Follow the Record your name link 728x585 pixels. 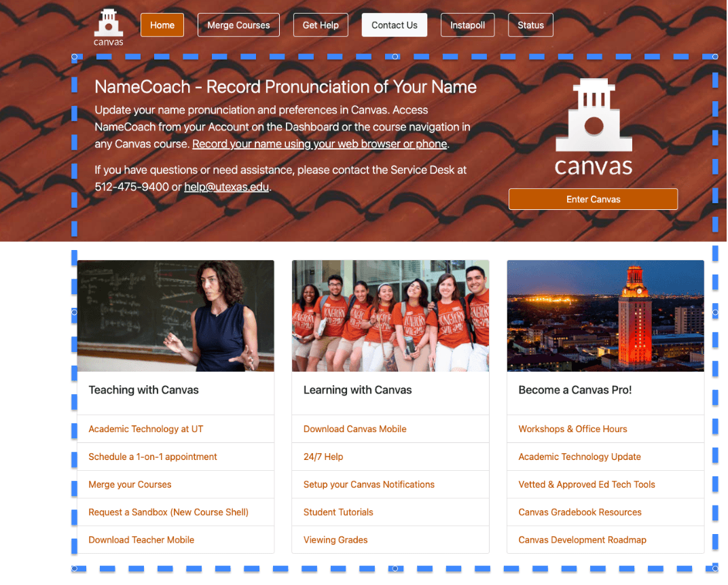(320, 144)
